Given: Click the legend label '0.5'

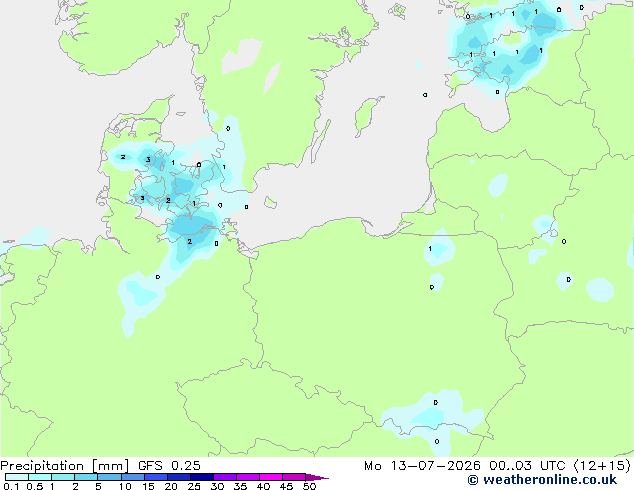Looking at the screenshot, I should 35,486.
